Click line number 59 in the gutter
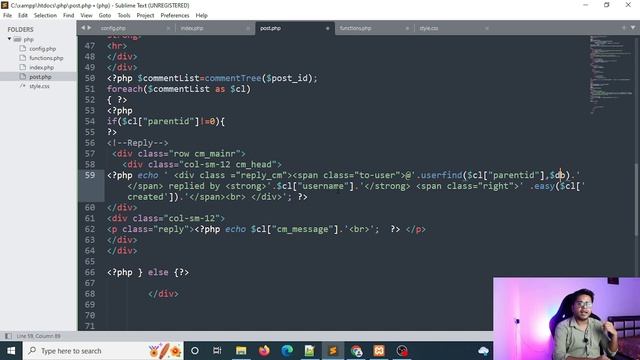The width and height of the screenshot is (640, 360). pos(90,175)
